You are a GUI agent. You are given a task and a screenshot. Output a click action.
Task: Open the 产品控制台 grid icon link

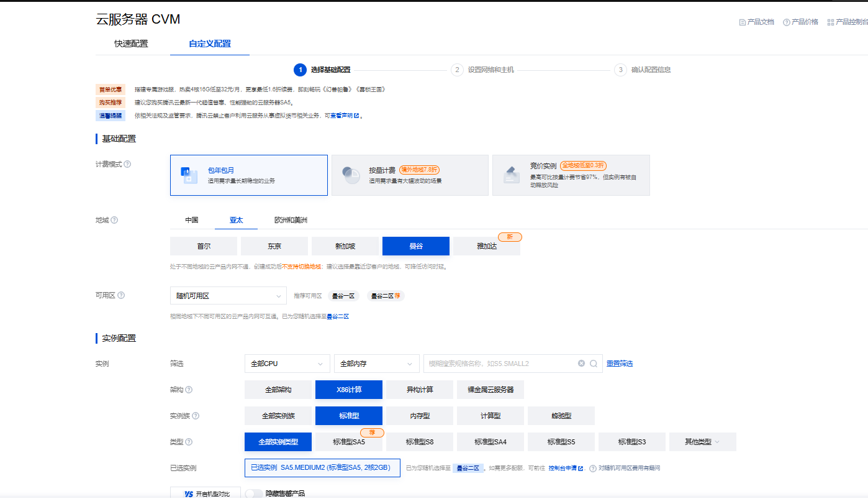(830, 22)
